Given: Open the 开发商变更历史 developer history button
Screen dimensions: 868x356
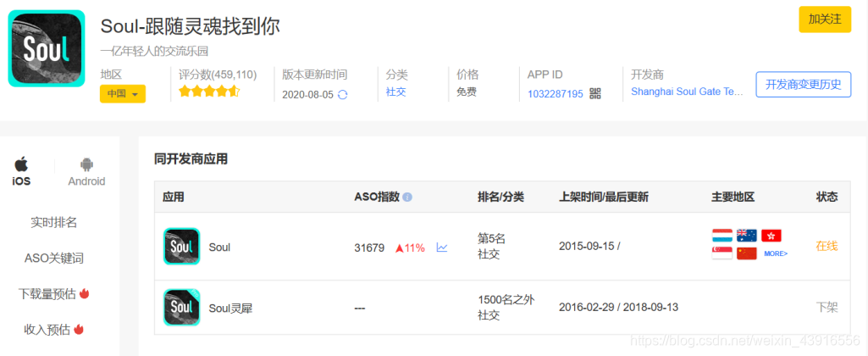Looking at the screenshot, I should point(804,85).
